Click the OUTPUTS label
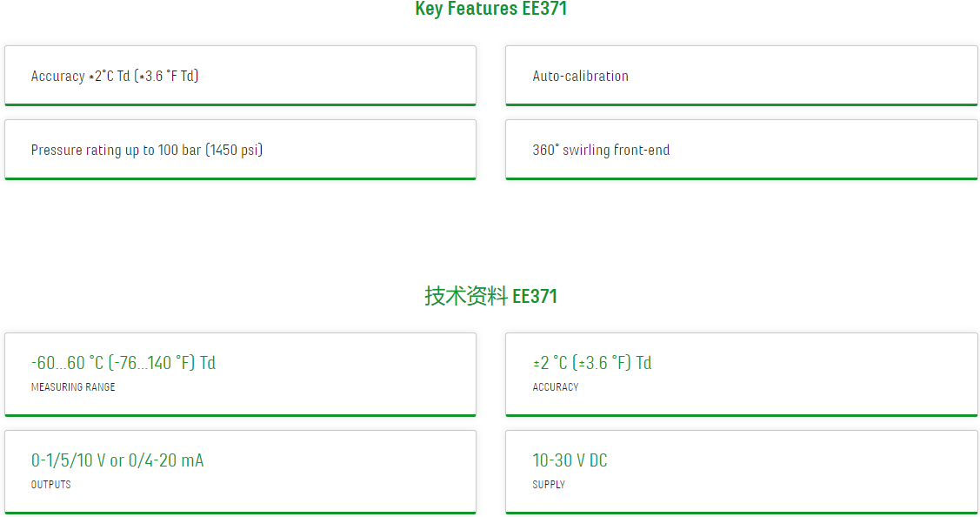Screen dimensions: 980x517 point(51,485)
